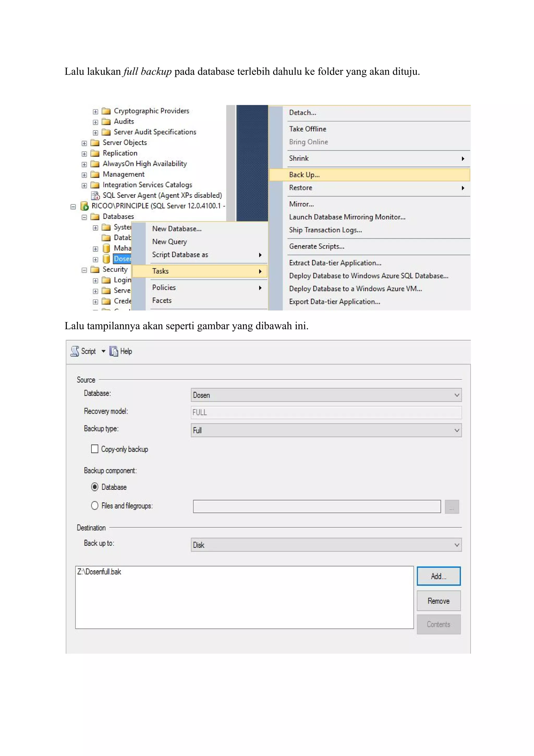Screen dimensions: 534x756
Task: Choose New Query from context menu
Action: [199, 242]
